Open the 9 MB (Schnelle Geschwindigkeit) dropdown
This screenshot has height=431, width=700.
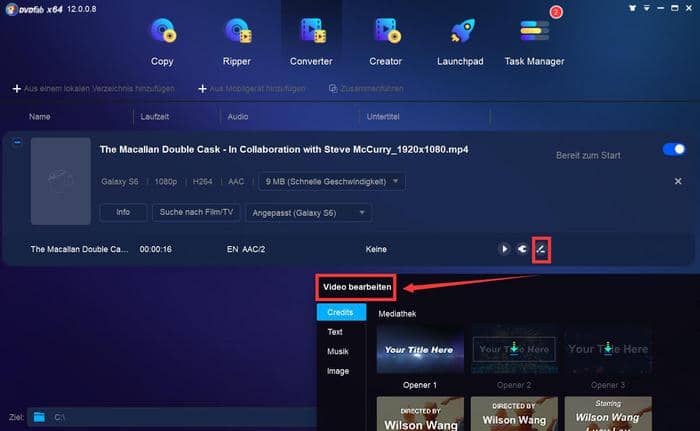332,182
